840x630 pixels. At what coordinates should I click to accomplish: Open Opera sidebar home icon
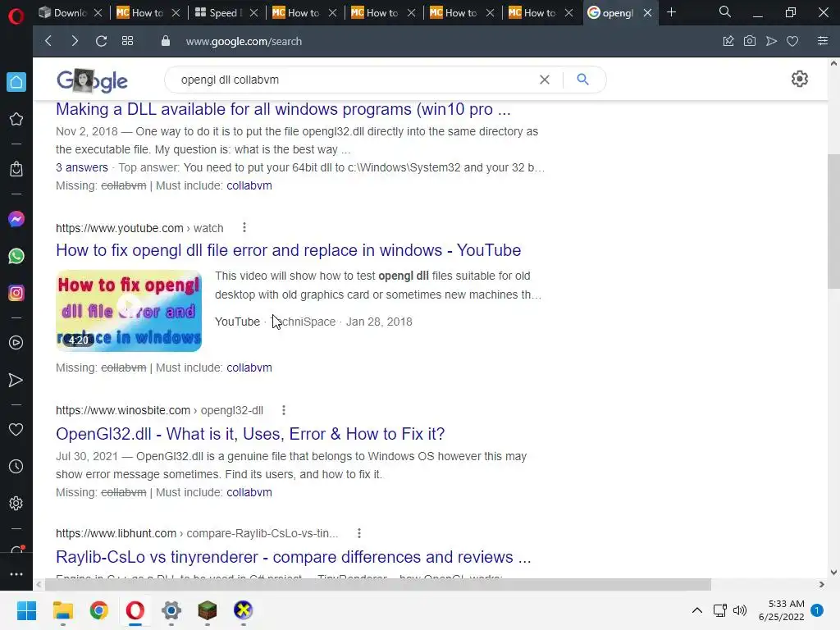pyautogui.click(x=16, y=82)
